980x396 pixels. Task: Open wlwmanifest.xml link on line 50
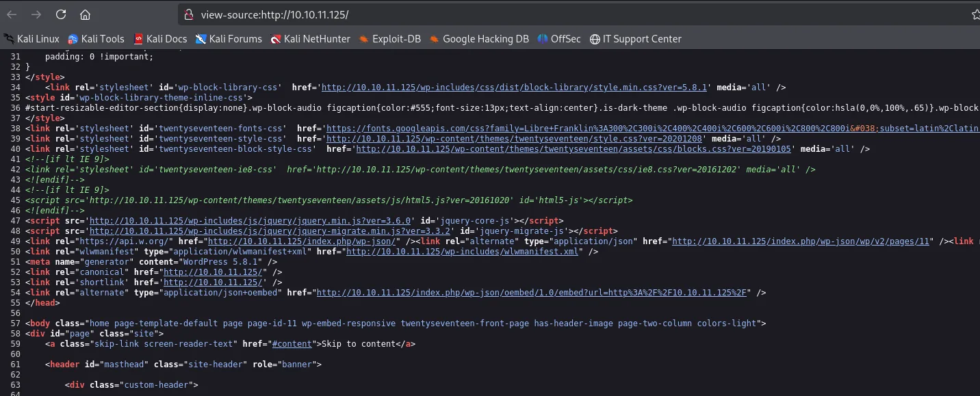pos(463,251)
